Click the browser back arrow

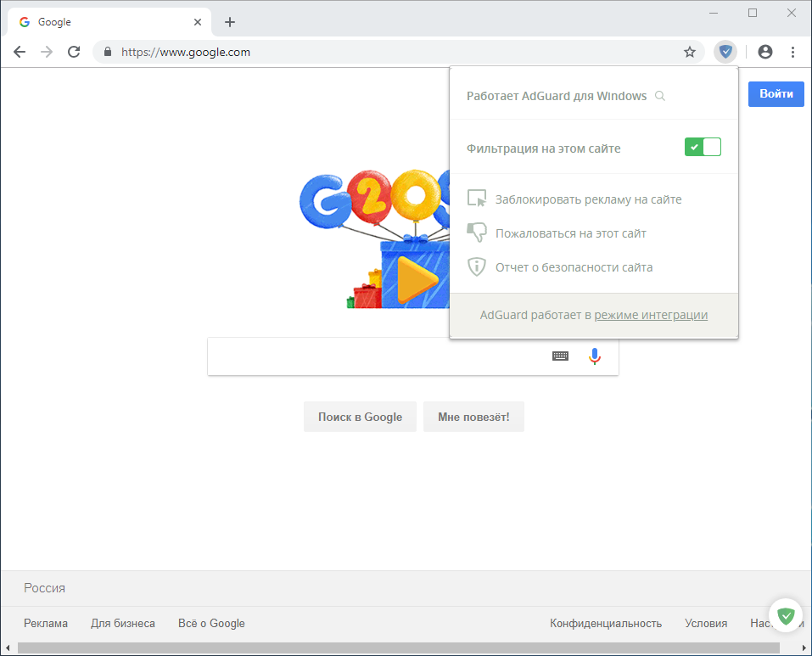click(x=20, y=52)
